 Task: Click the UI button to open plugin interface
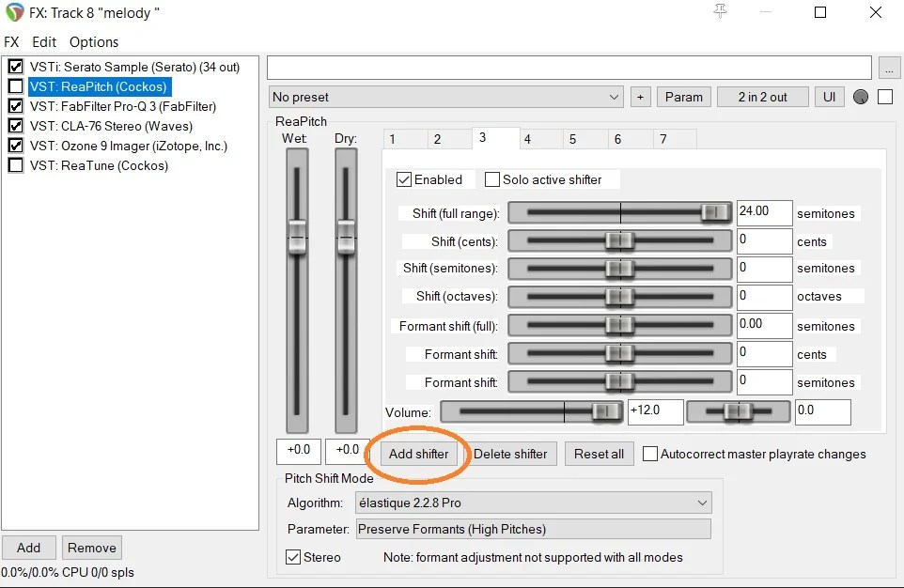[829, 97]
